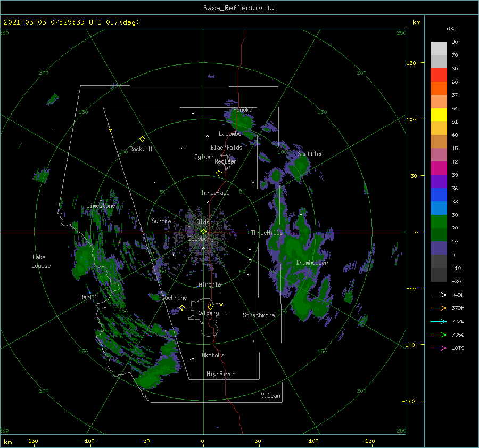Screen dimensions: 479x448
Task: Click the Olds label
Action: pos(203,222)
